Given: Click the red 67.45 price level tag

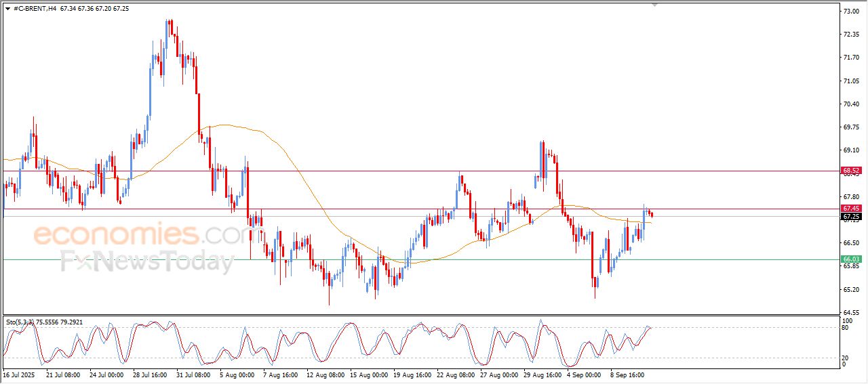Looking at the screenshot, I should click(x=850, y=209).
